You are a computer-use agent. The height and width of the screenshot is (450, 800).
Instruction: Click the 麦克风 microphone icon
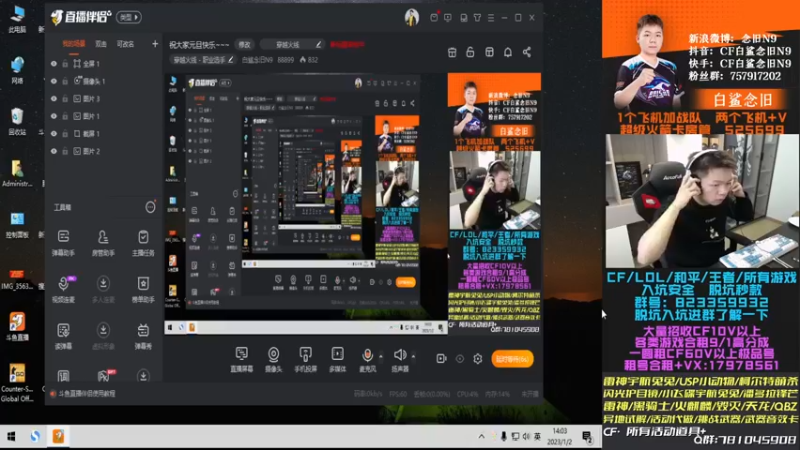(367, 355)
